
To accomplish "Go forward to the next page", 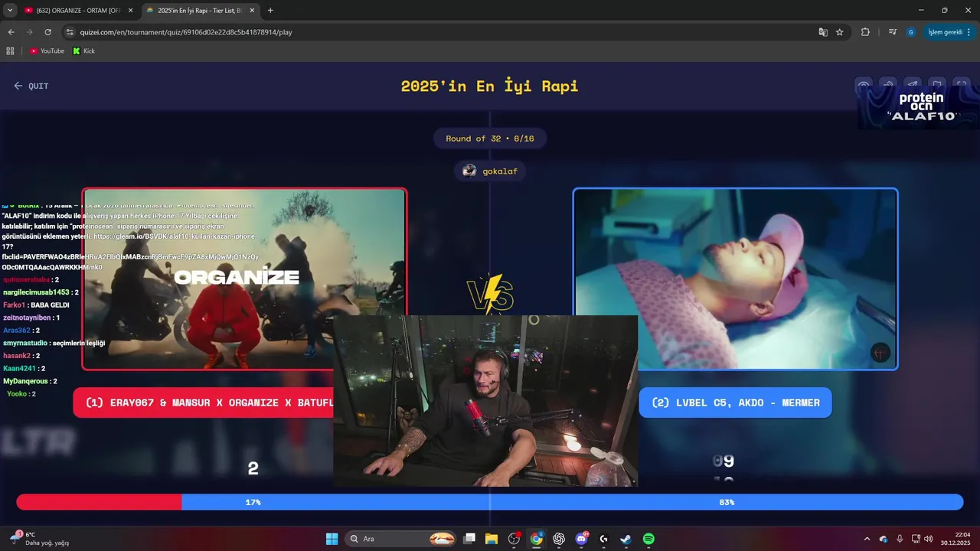I will coord(29,32).
